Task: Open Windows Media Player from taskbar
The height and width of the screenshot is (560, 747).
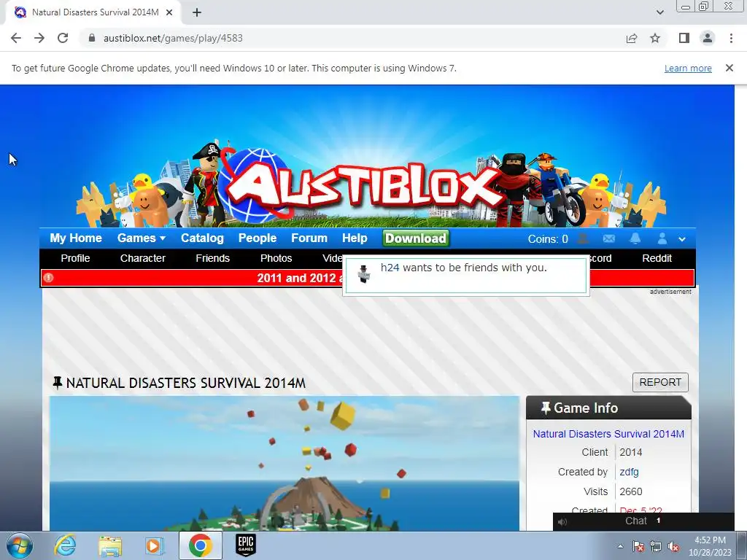Action: 155,545
